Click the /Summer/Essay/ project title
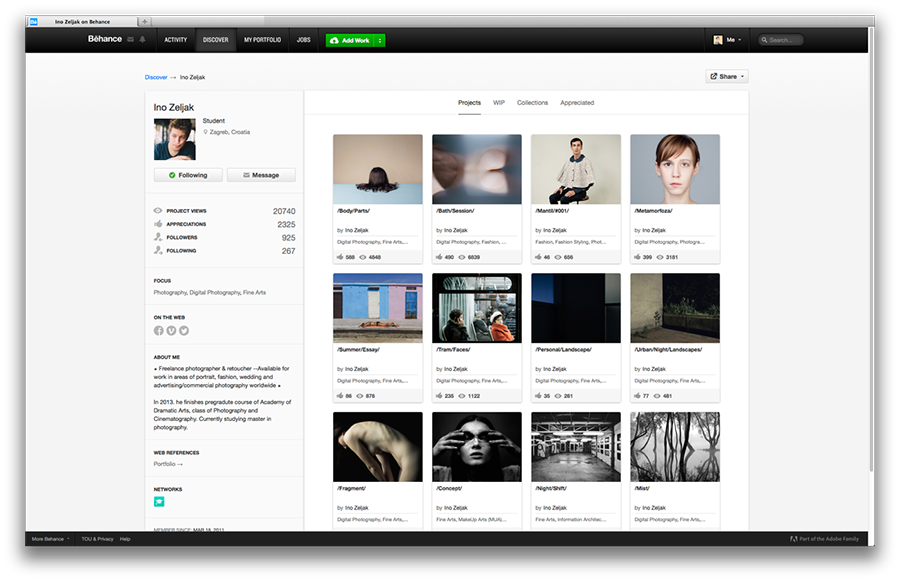 coord(358,350)
